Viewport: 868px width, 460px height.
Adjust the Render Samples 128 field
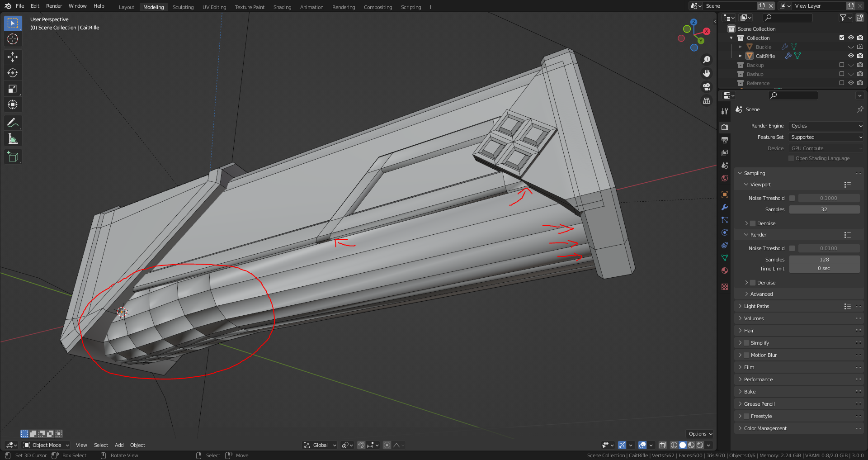tap(825, 260)
